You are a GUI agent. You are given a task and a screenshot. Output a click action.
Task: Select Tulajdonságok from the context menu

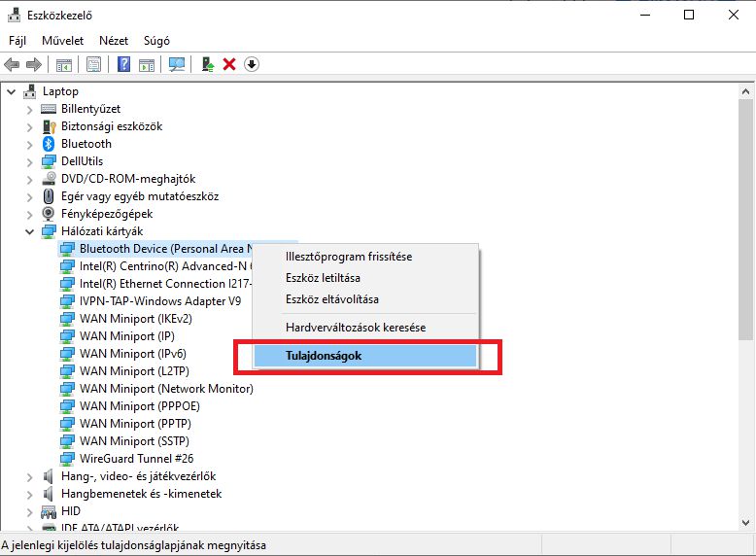324,356
